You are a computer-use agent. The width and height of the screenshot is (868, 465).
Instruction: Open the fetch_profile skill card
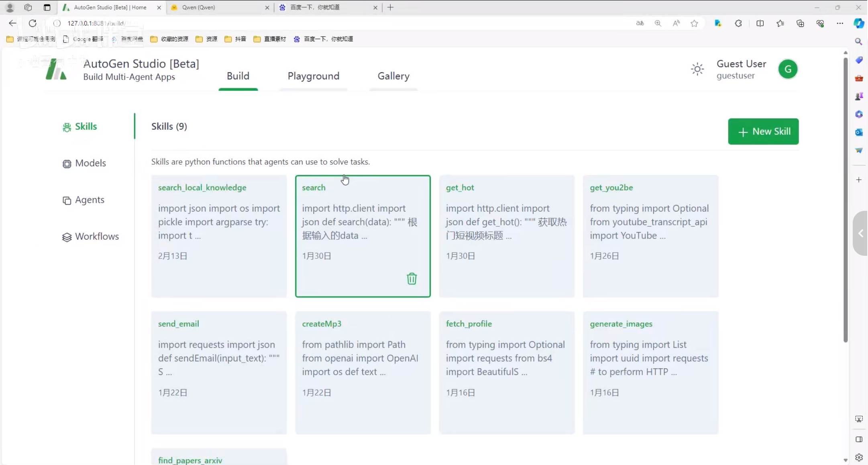pyautogui.click(x=507, y=373)
